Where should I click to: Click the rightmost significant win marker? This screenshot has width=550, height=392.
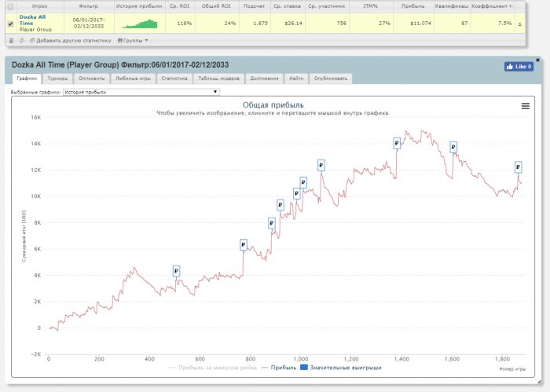(x=519, y=167)
